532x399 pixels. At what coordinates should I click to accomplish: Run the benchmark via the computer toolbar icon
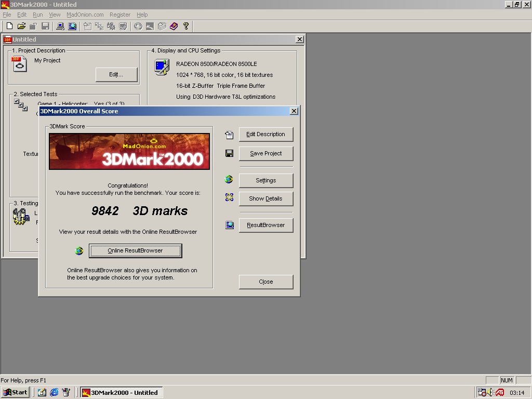pyautogui.click(x=59, y=26)
